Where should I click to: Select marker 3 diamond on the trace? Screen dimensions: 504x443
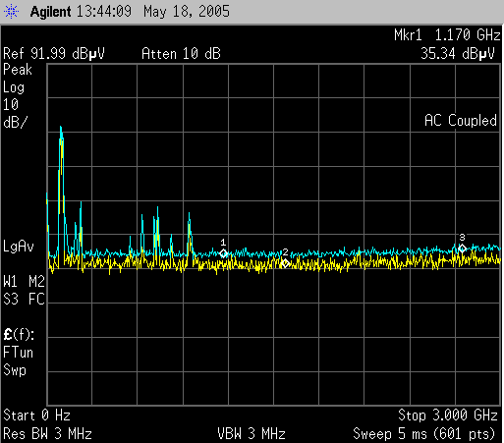(462, 249)
